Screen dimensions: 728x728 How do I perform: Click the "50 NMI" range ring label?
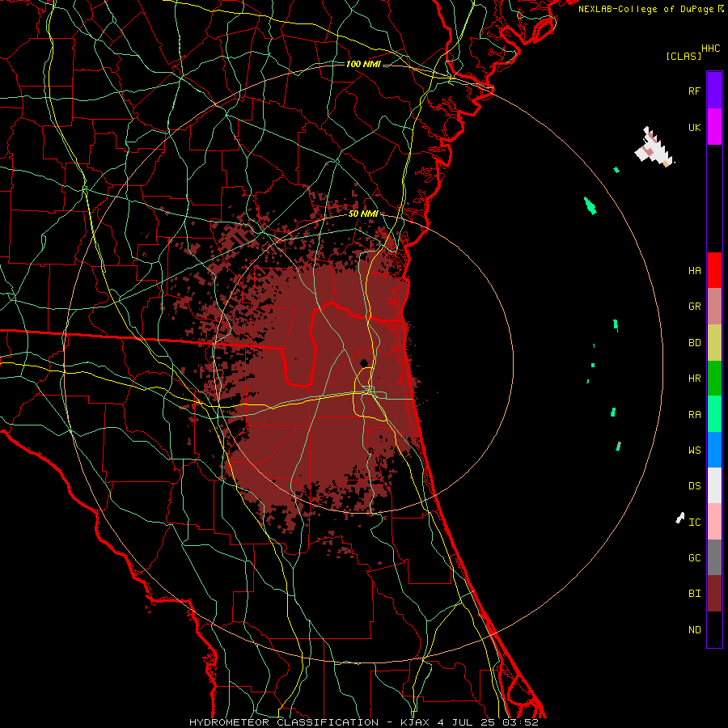pyautogui.click(x=363, y=214)
